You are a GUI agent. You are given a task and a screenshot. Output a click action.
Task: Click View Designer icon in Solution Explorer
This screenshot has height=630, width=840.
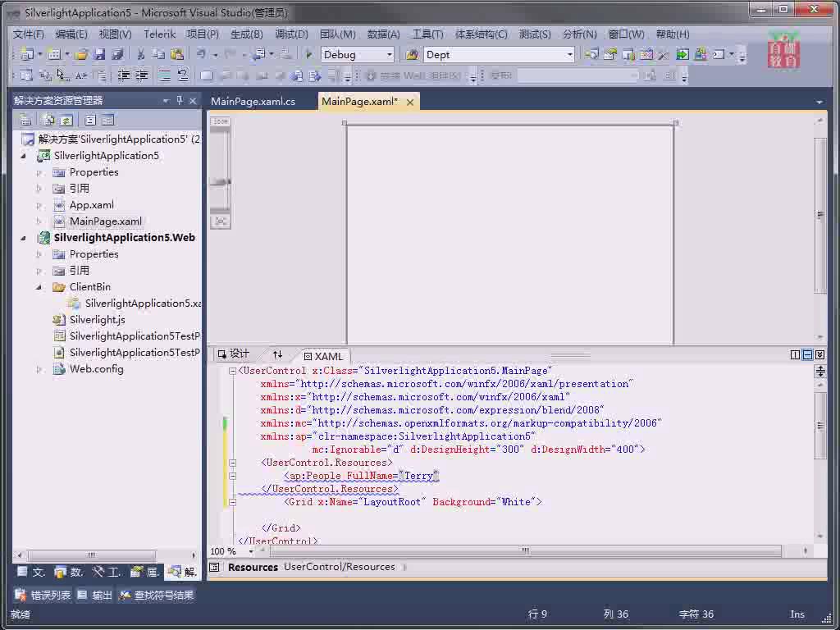pos(107,120)
